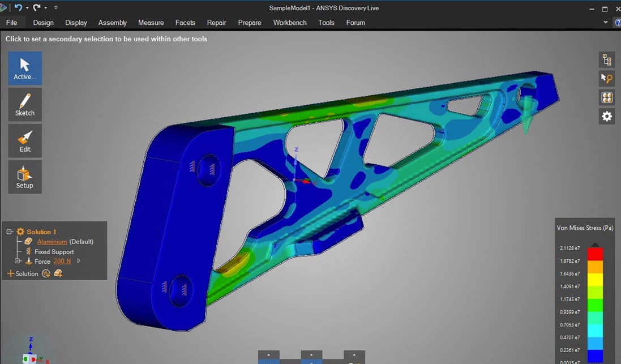Collapse the ribbon with the arrow
Viewport: 621px width, 364px height.
606,23
